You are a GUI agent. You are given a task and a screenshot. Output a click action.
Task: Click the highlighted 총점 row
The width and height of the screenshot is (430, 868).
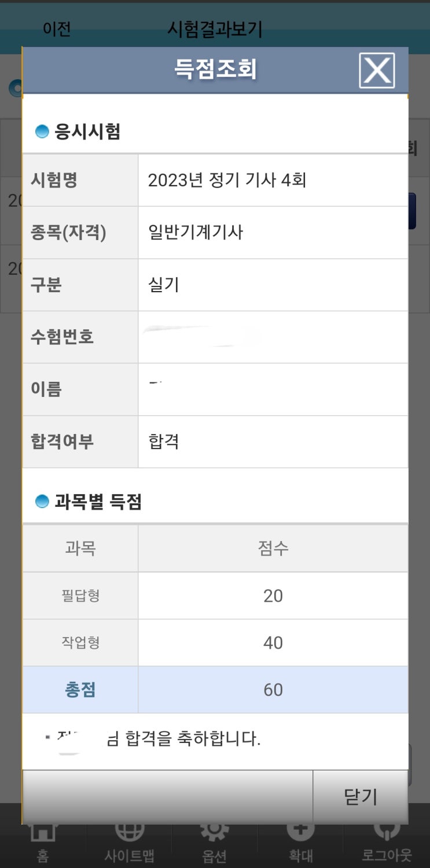pos(215,690)
